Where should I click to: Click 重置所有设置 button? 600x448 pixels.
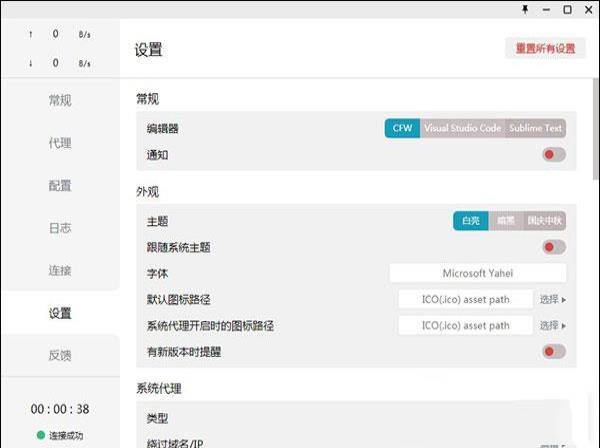point(545,48)
